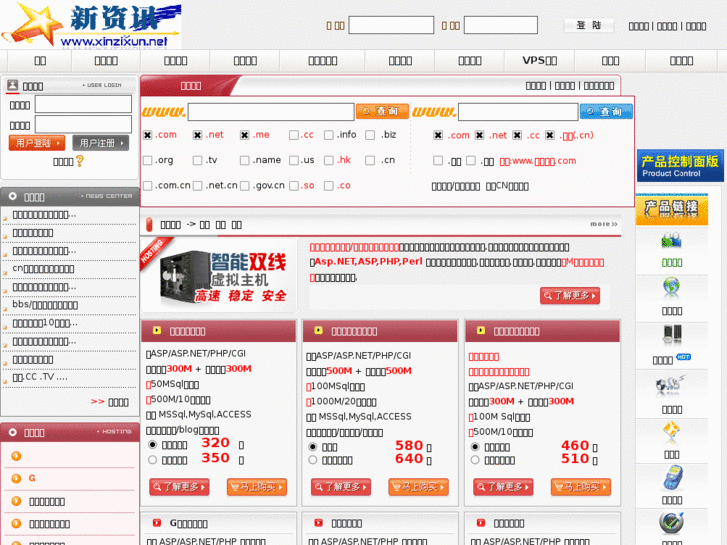Select the 460 price radio option

pos(475,447)
